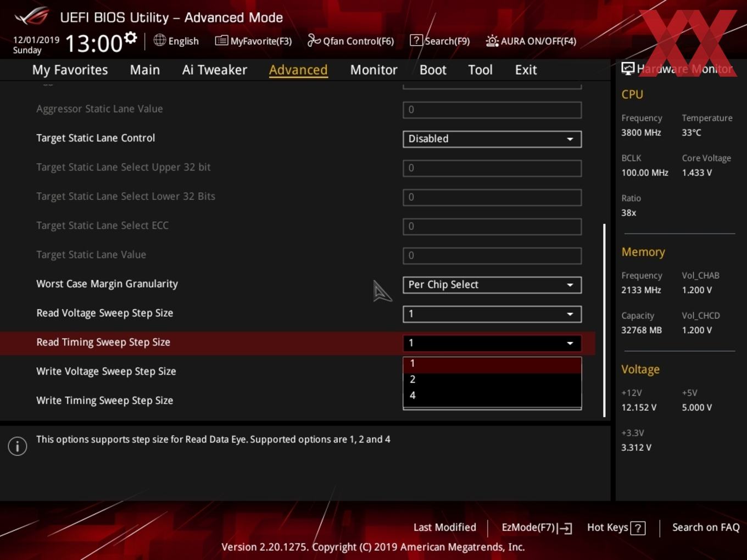Screen dimensions: 747x560
Task: Click the Ratio 38x value
Action: [x=628, y=212]
